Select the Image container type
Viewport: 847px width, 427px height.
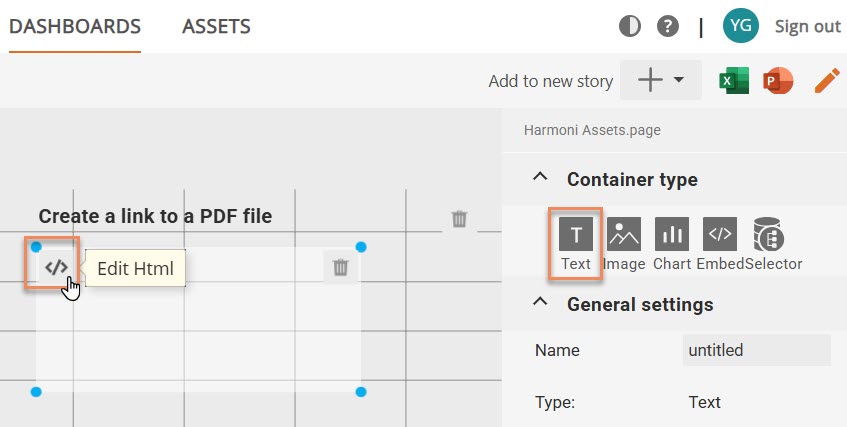[624, 244]
